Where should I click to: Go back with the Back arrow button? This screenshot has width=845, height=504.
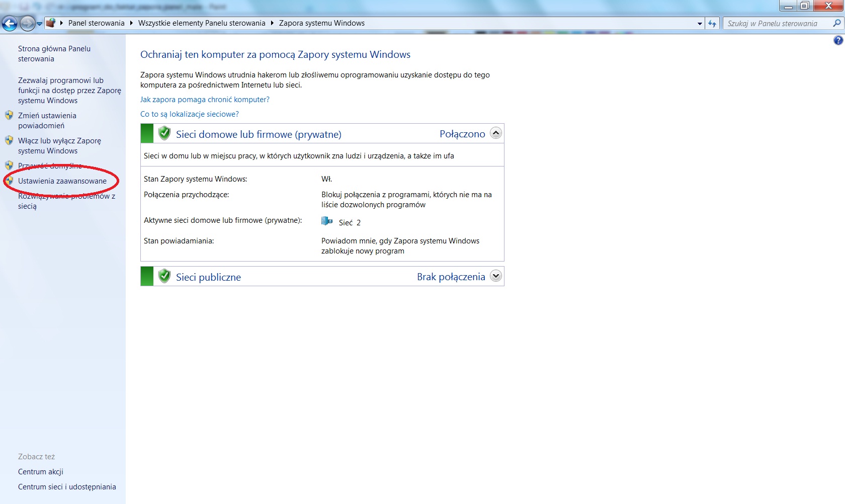(x=10, y=23)
